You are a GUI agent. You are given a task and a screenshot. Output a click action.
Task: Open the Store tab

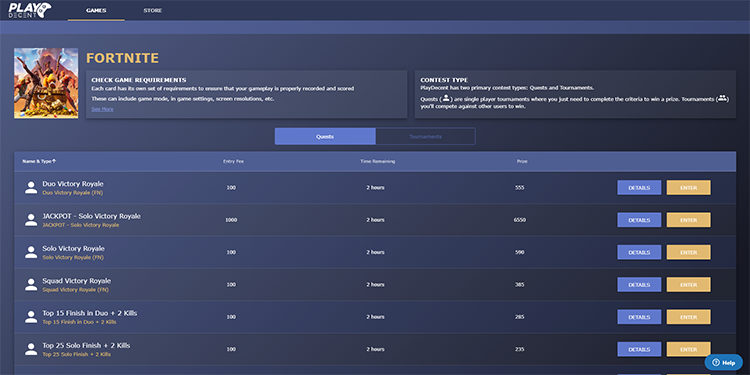point(153,11)
